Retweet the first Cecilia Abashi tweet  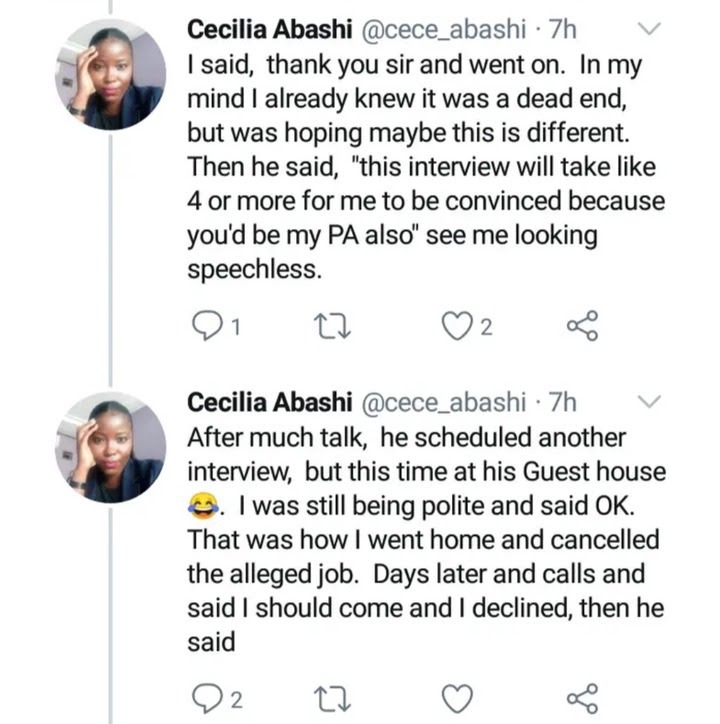(x=332, y=326)
